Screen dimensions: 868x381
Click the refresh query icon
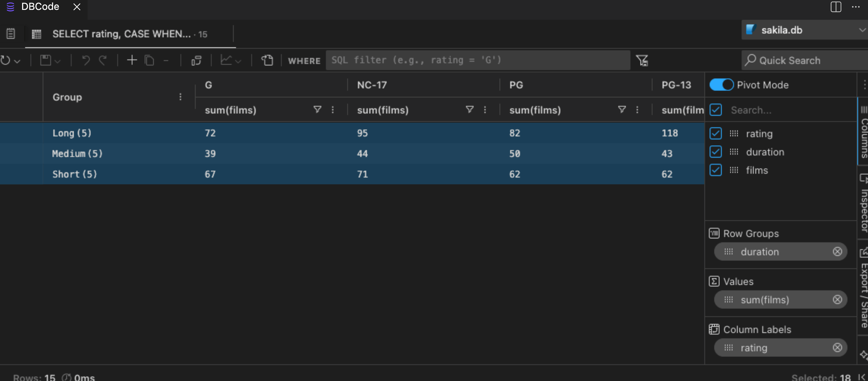pyautogui.click(x=5, y=61)
